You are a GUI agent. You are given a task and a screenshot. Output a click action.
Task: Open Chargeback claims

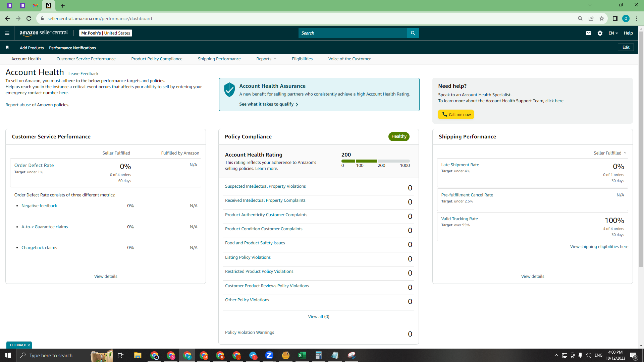coord(39,247)
